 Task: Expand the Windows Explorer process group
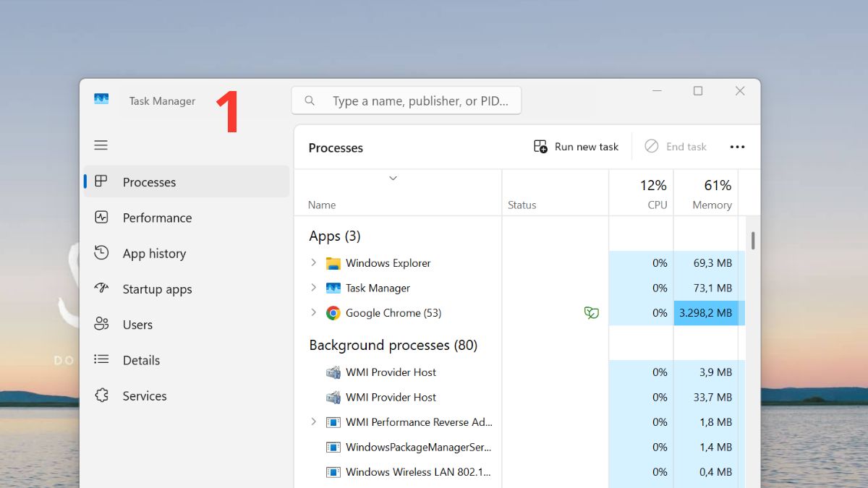[x=313, y=263]
